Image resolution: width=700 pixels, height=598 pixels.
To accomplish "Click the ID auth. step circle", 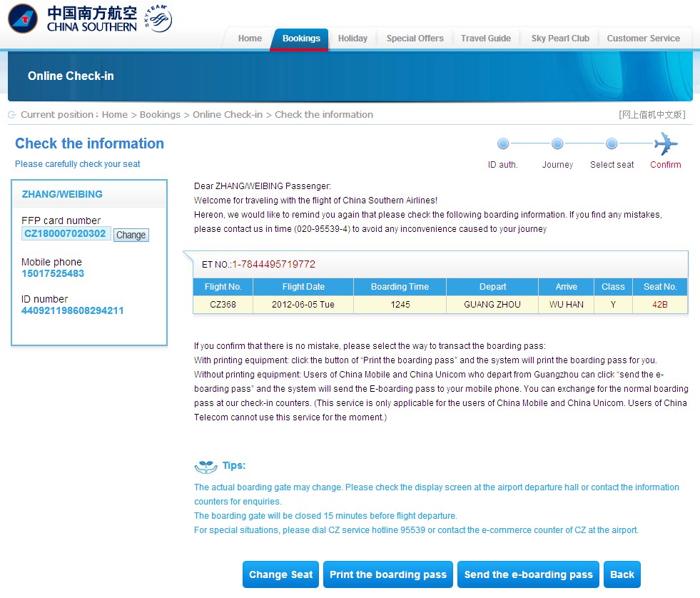I will [x=503, y=144].
